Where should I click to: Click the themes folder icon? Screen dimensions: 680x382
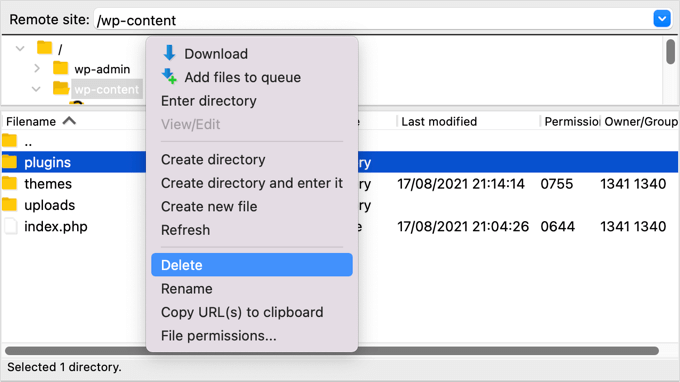point(10,183)
